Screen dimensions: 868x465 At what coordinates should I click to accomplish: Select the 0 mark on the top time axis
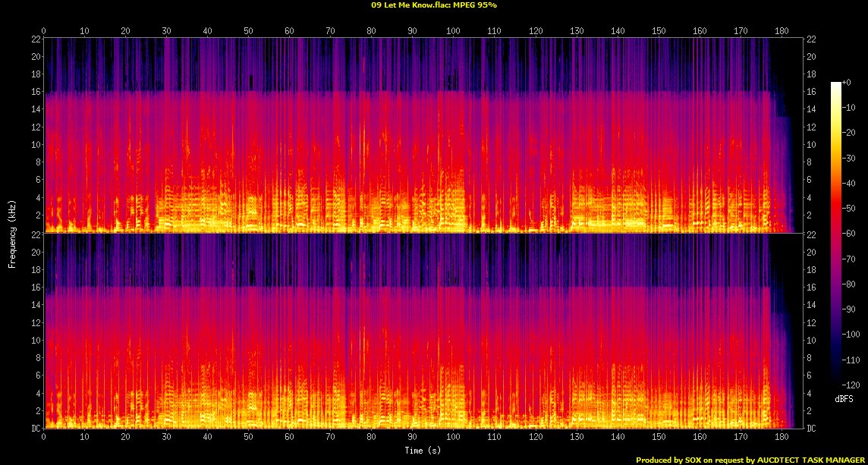point(44,31)
